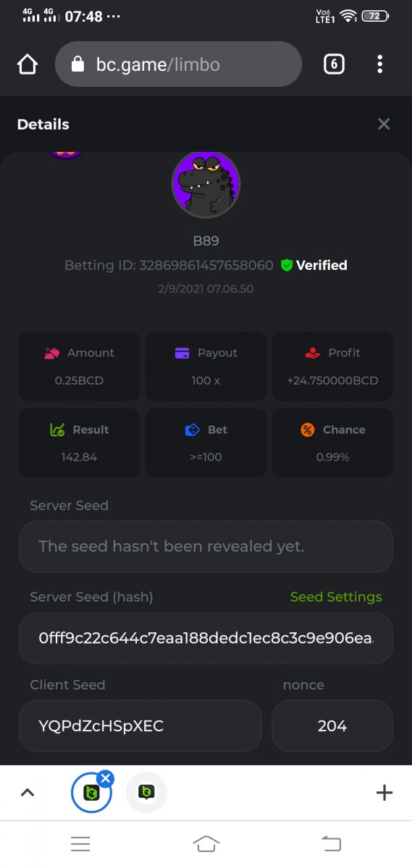Image resolution: width=412 pixels, height=868 pixels.
Task: Tap the nonce value field
Action: [x=332, y=726]
